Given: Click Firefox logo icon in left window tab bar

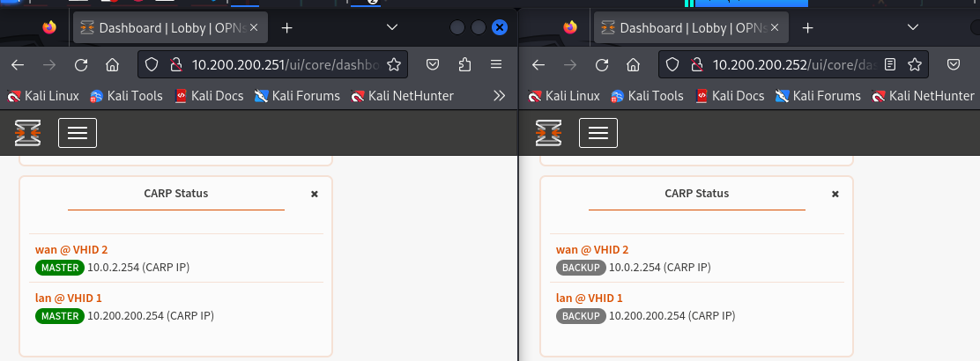Looking at the screenshot, I should (49, 27).
